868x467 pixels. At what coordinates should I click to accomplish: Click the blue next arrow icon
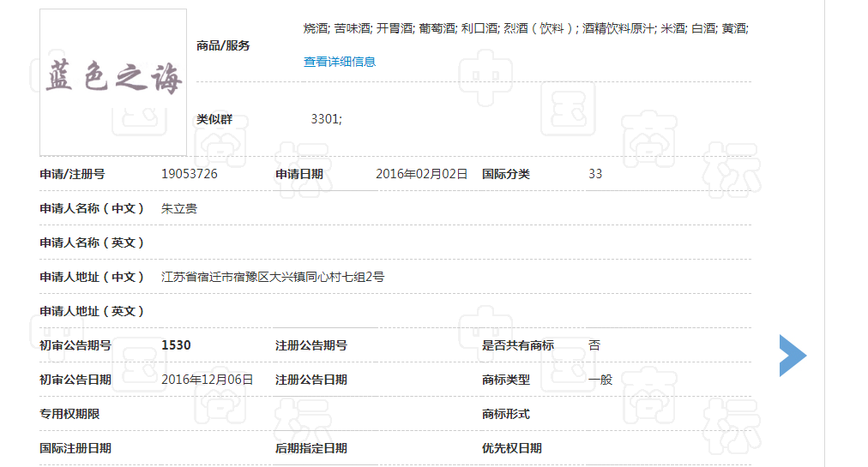point(792,356)
